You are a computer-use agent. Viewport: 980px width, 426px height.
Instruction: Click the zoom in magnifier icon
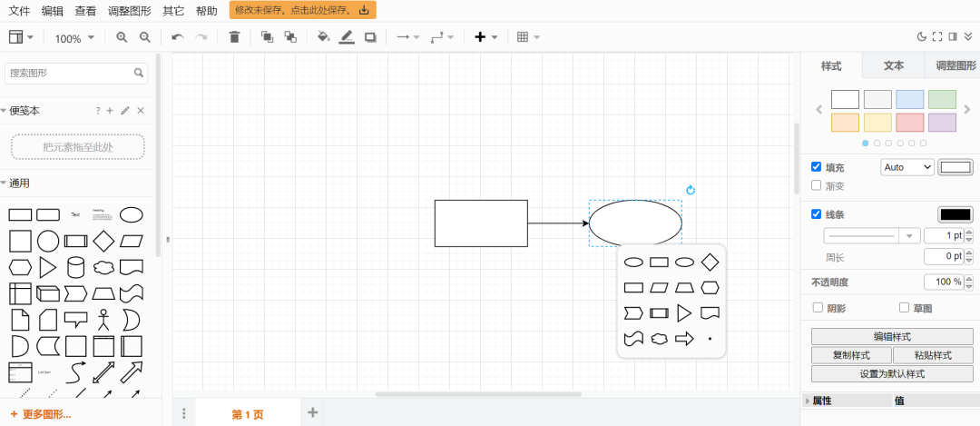tap(122, 37)
